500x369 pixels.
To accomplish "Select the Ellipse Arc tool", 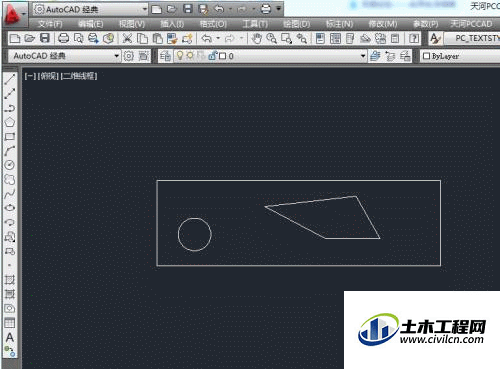I will pyautogui.click(x=10, y=222).
